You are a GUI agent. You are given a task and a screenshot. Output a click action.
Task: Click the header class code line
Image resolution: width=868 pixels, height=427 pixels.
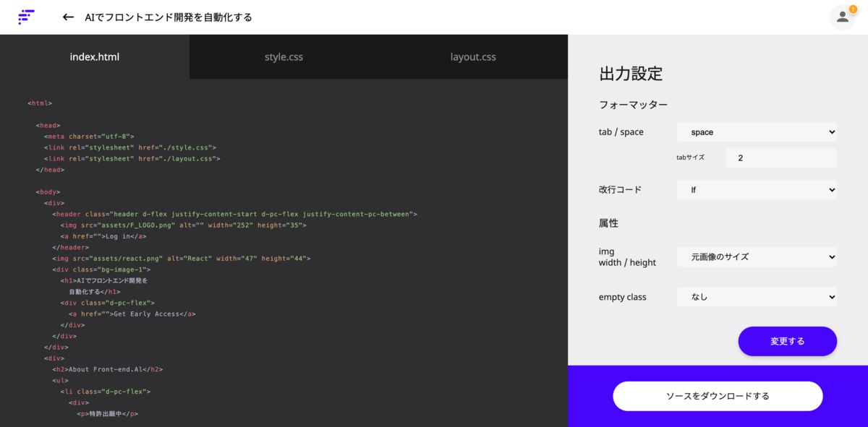[234, 214]
